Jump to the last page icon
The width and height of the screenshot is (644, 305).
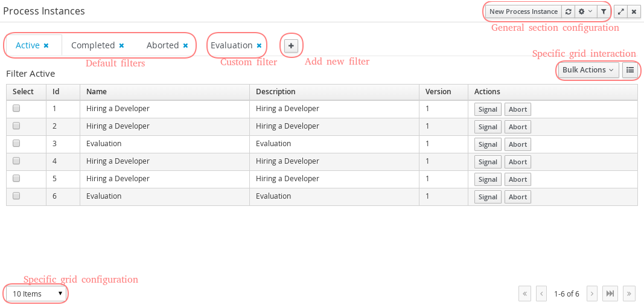click(610, 294)
